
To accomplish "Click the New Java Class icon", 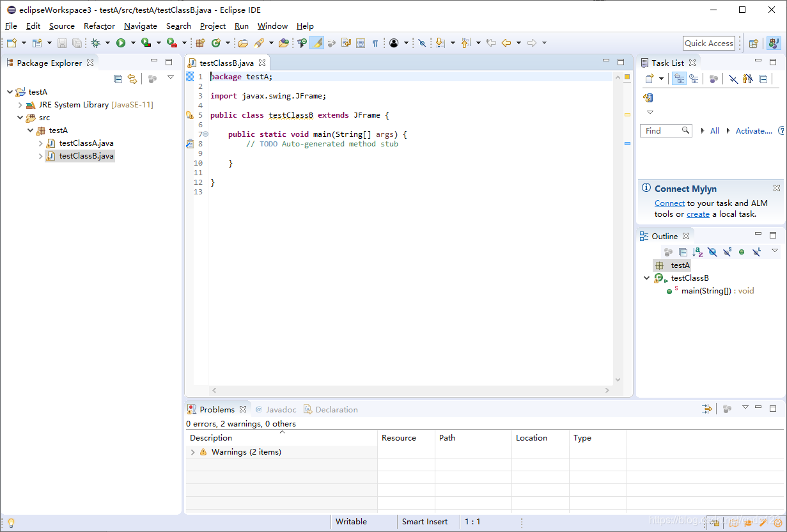I will pyautogui.click(x=216, y=43).
